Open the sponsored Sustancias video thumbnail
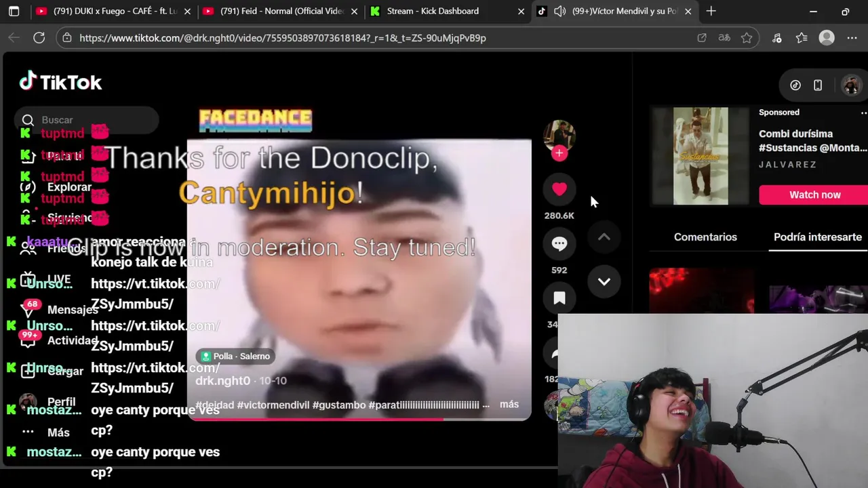The width and height of the screenshot is (868, 488). [x=701, y=156]
